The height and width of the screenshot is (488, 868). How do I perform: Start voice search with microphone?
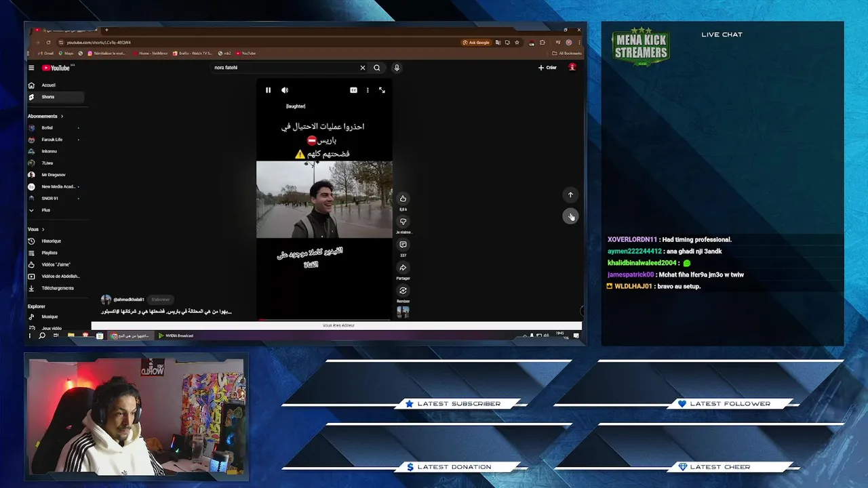point(397,68)
